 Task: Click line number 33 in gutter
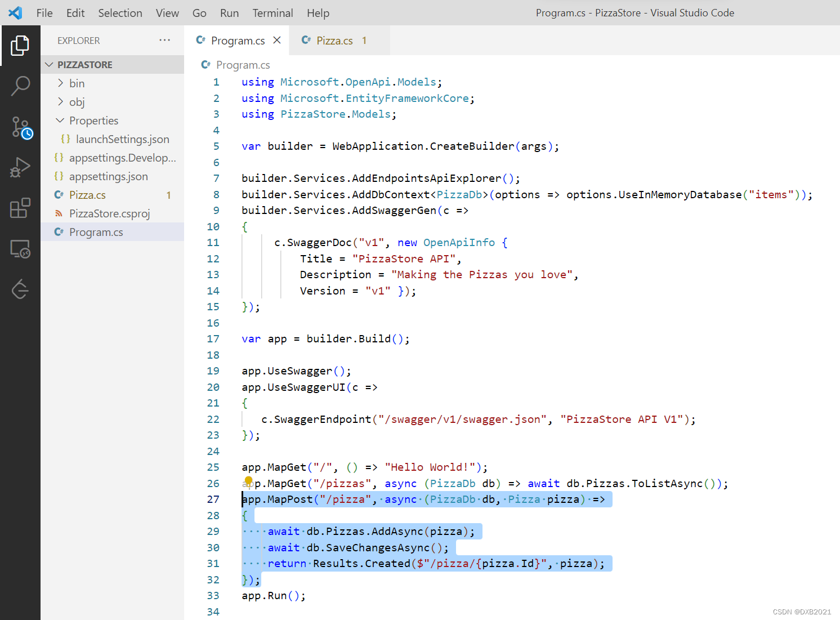pyautogui.click(x=213, y=596)
